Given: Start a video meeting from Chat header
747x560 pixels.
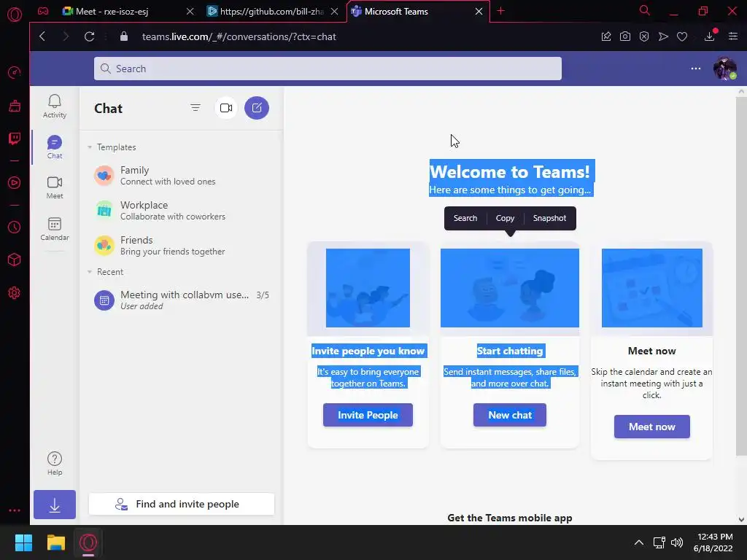Looking at the screenshot, I should point(226,108).
